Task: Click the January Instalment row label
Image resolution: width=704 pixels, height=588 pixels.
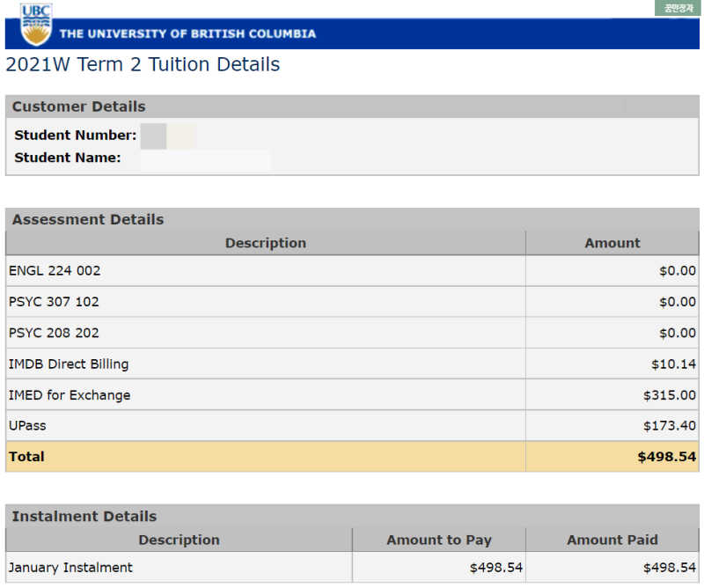Action: coord(70,568)
